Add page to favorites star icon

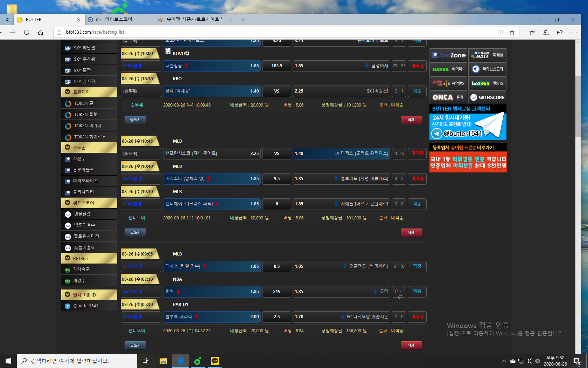pos(512,32)
